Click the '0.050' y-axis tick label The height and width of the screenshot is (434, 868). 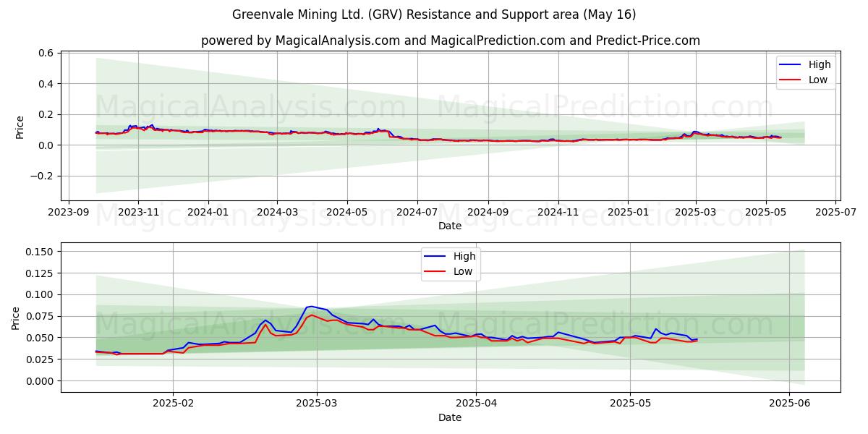(41, 338)
